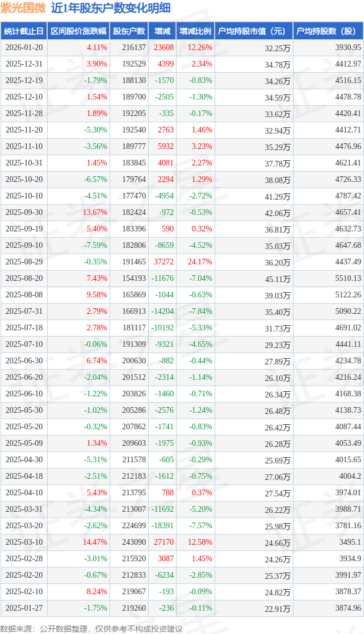
Task: Click the 户均持股市值（元） column header
Action: point(253,31)
